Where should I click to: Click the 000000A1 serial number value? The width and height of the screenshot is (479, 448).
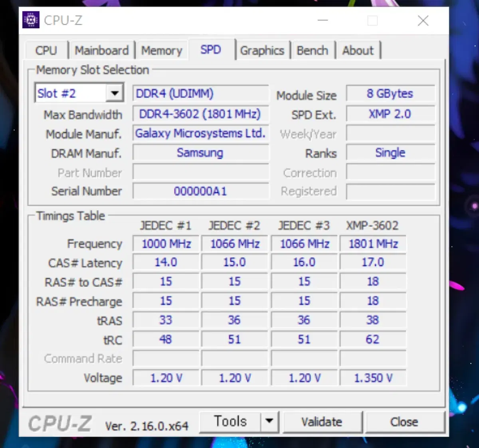[201, 191]
